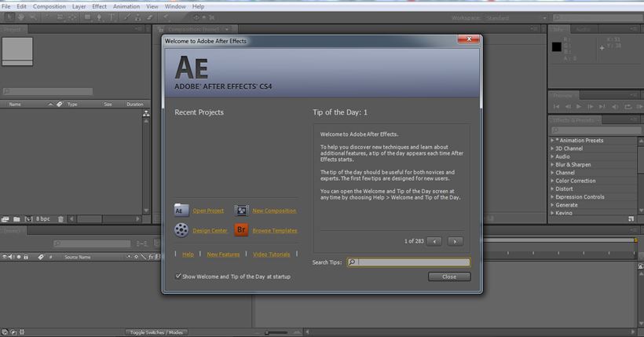Click the Close button in welcome dialog
Viewport: 644px width, 337px height.
(449, 277)
